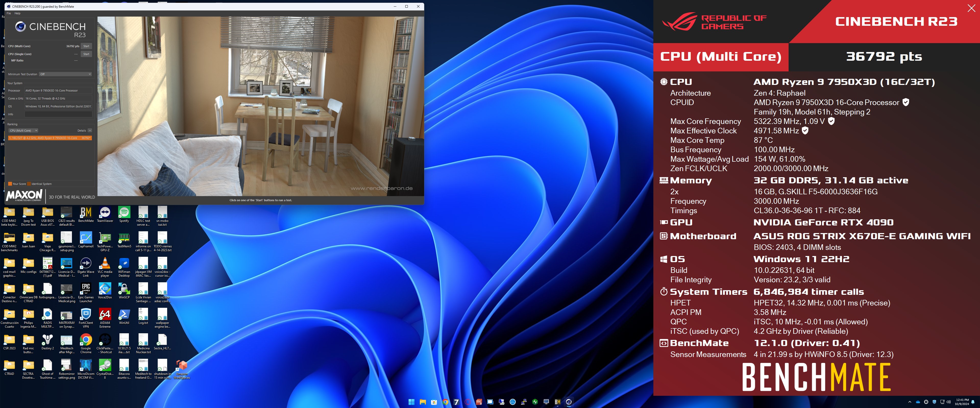
Task: Open OneDrive cloud icon in system tray
Action: coord(918,402)
